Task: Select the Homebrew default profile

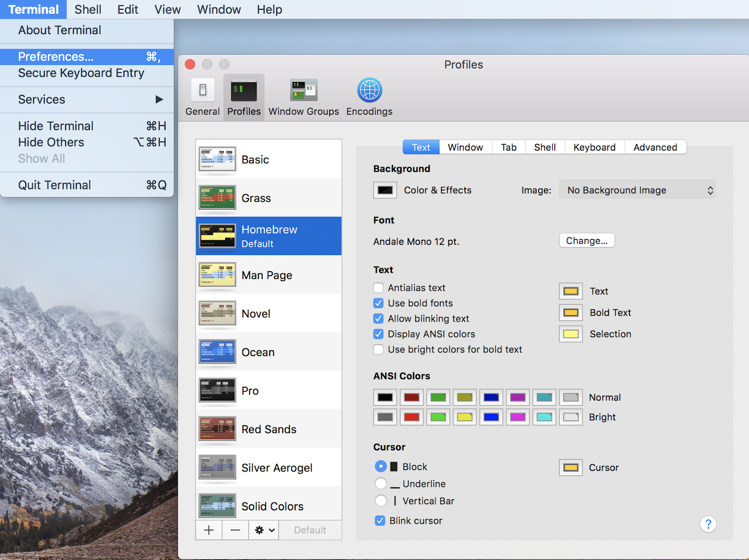Action: tap(269, 236)
